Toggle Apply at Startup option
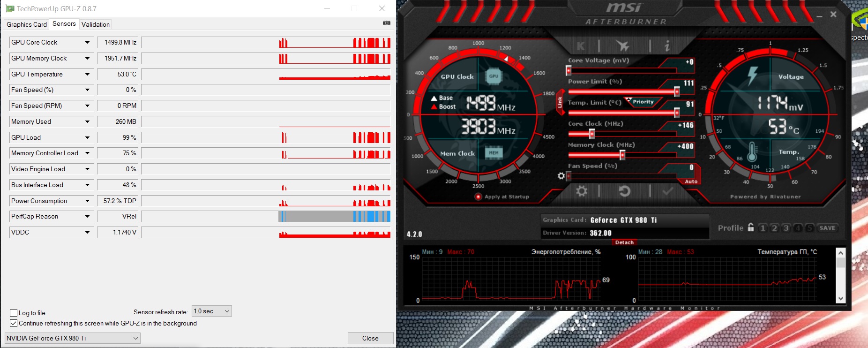 [x=479, y=197]
